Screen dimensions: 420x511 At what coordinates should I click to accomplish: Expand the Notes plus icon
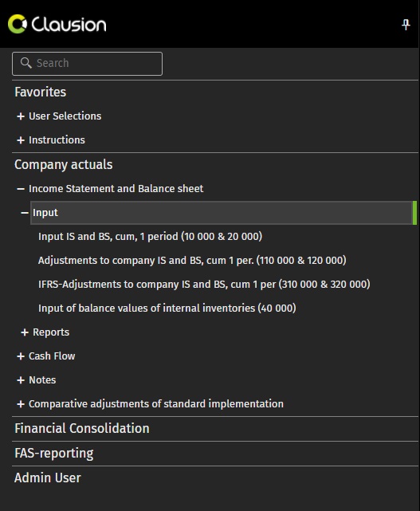click(21, 380)
